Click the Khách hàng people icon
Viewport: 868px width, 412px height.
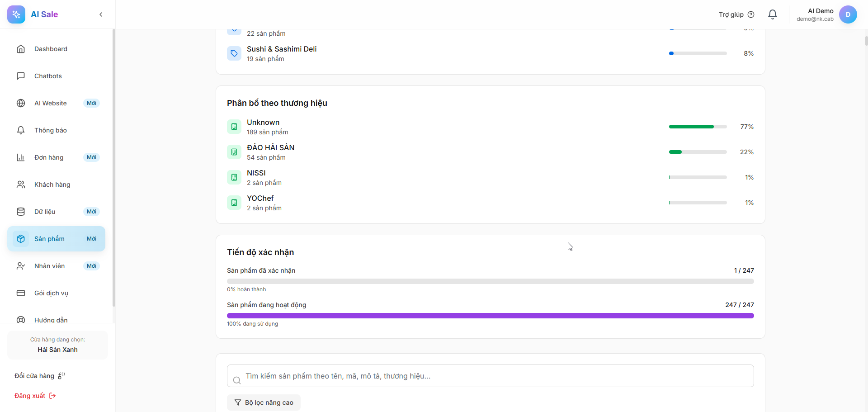pos(21,185)
